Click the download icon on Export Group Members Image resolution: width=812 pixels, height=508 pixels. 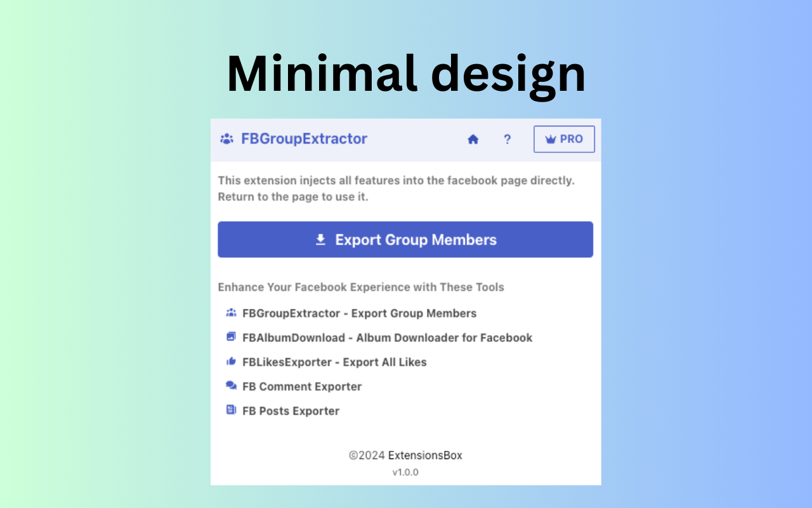click(320, 239)
